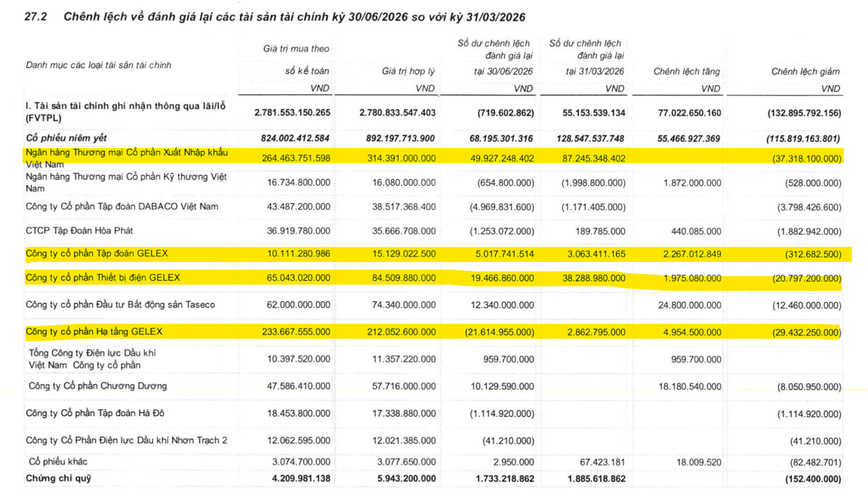Screen dimensions: 868x496
Task: Select the value (132.895.792.156)
Action: 804,113
